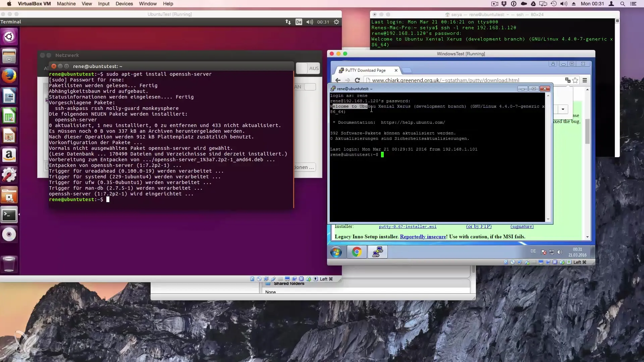Open the Help menu
This screenshot has width=644, height=362.
pyautogui.click(x=168, y=4)
